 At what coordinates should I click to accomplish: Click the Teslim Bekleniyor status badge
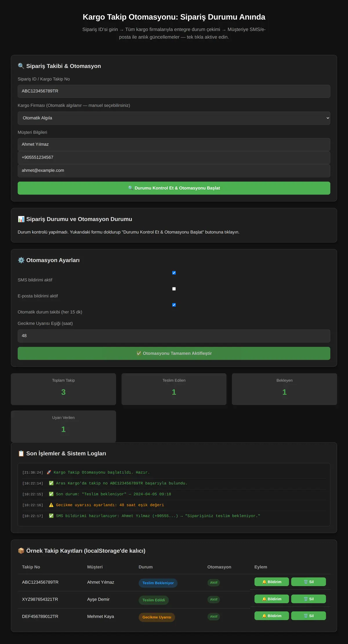[x=158, y=583]
